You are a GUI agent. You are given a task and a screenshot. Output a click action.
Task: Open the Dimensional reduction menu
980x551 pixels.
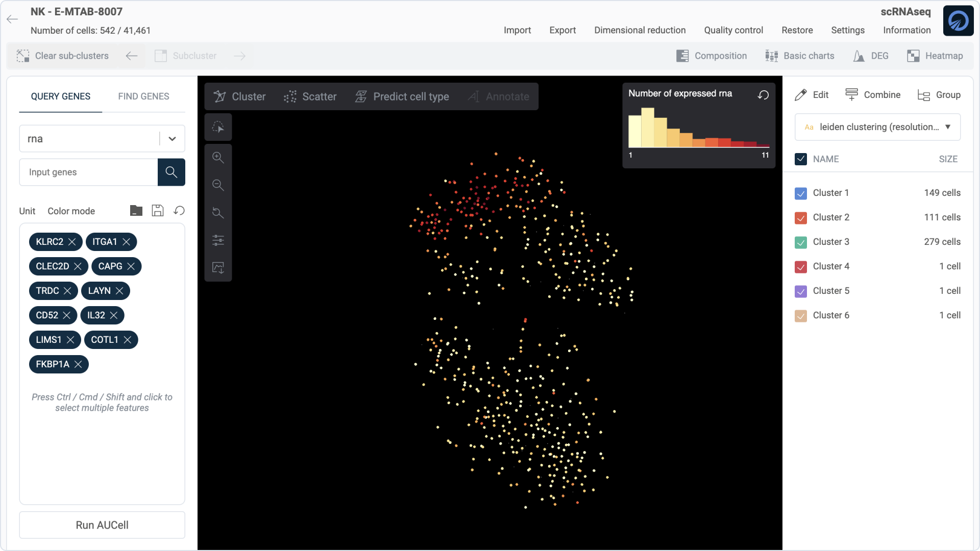pos(640,30)
